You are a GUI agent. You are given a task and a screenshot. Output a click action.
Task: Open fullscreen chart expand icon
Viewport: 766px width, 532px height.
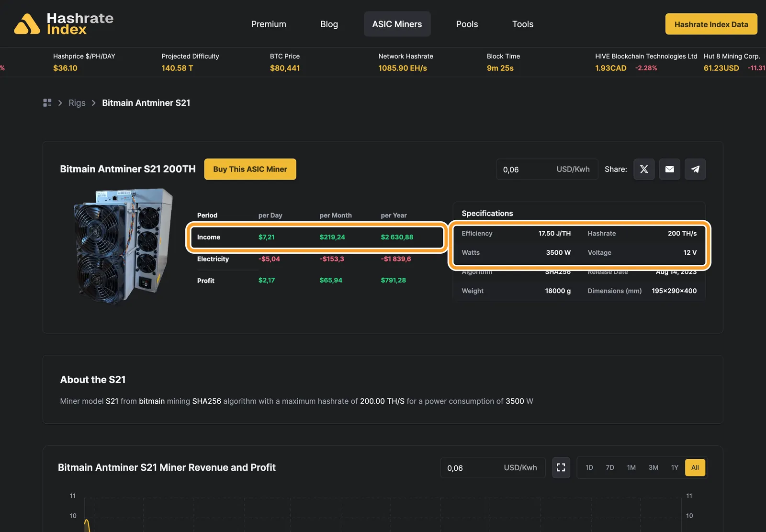click(x=561, y=467)
